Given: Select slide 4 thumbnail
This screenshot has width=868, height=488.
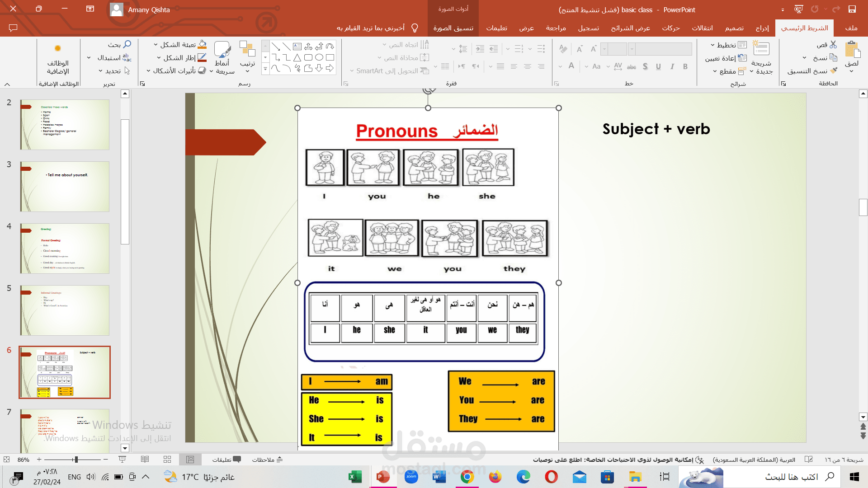Looking at the screenshot, I should (65, 248).
